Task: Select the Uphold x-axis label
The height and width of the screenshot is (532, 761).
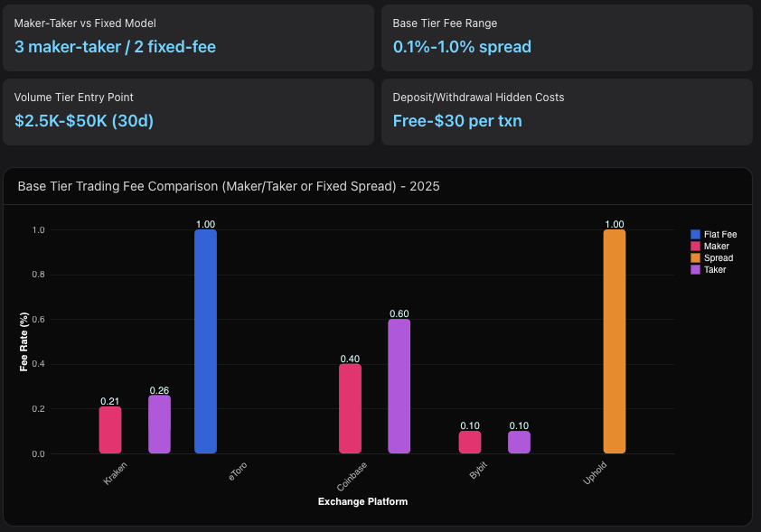Action: pos(594,474)
